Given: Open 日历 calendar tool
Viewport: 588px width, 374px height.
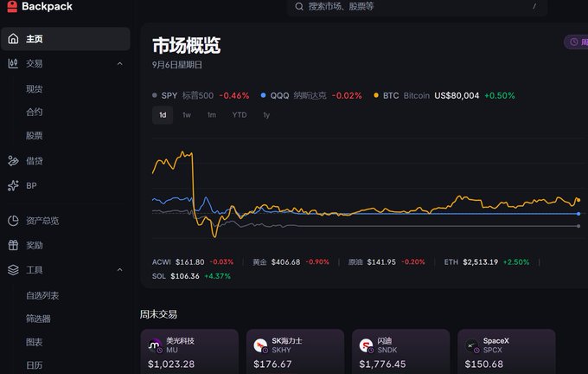Looking at the screenshot, I should point(34,365).
